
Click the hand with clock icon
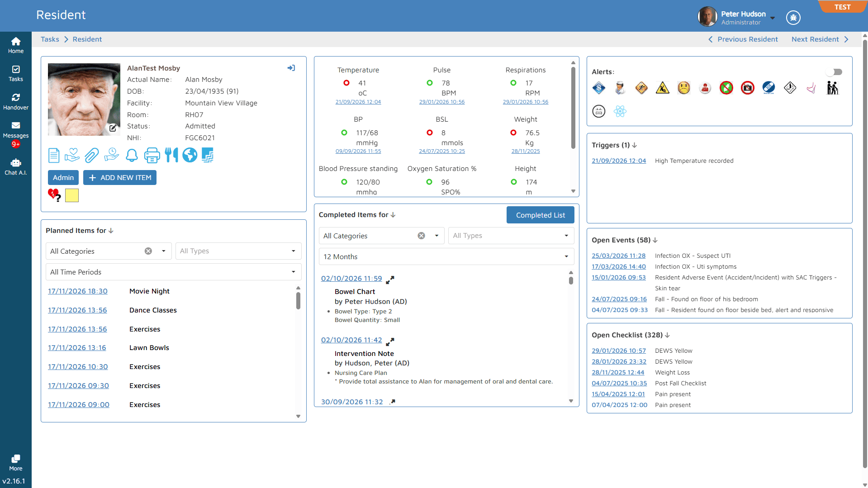(111, 155)
